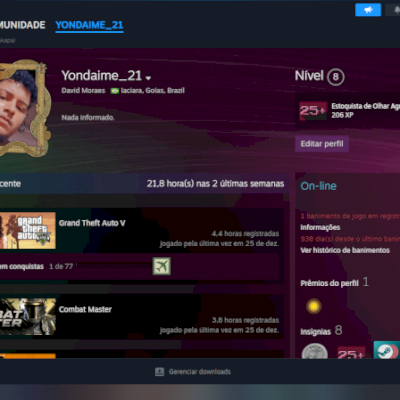Open Ver histórico de banimentos link

[x=345, y=250]
